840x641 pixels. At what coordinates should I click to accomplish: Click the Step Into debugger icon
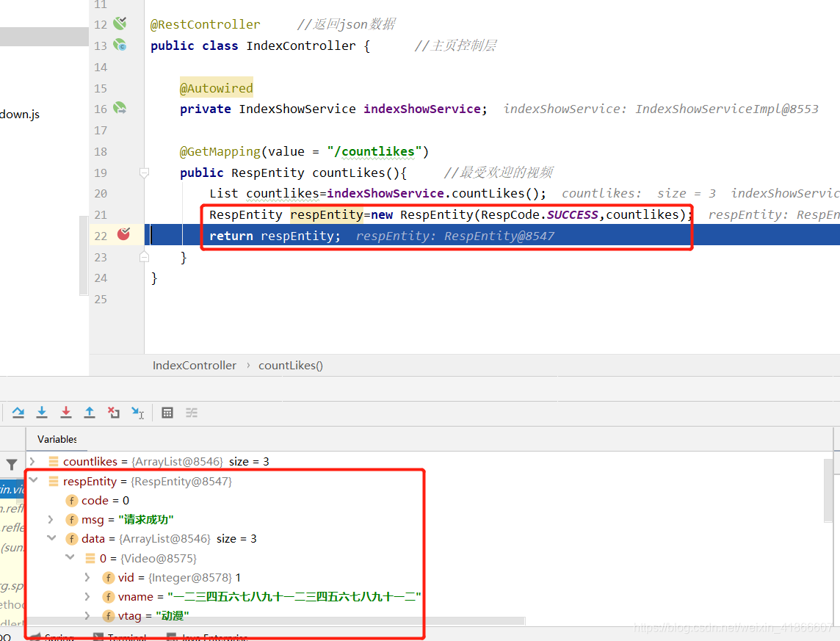42,413
